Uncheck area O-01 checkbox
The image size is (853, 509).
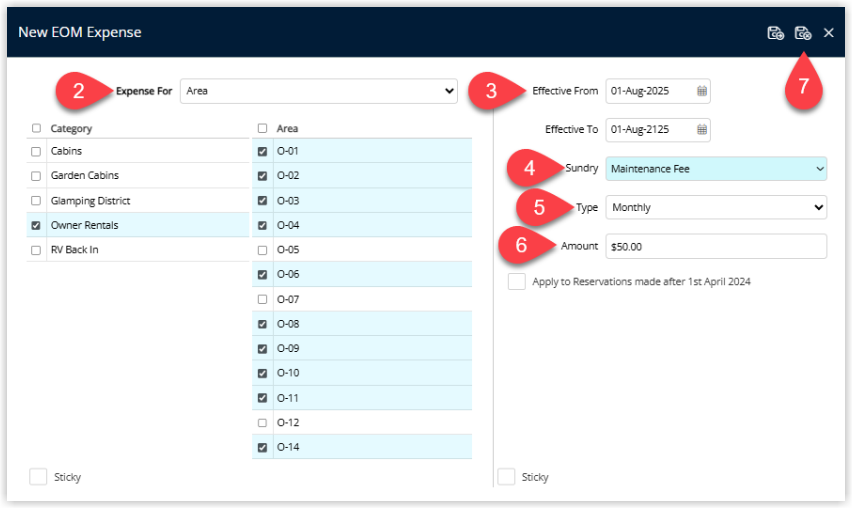point(262,152)
